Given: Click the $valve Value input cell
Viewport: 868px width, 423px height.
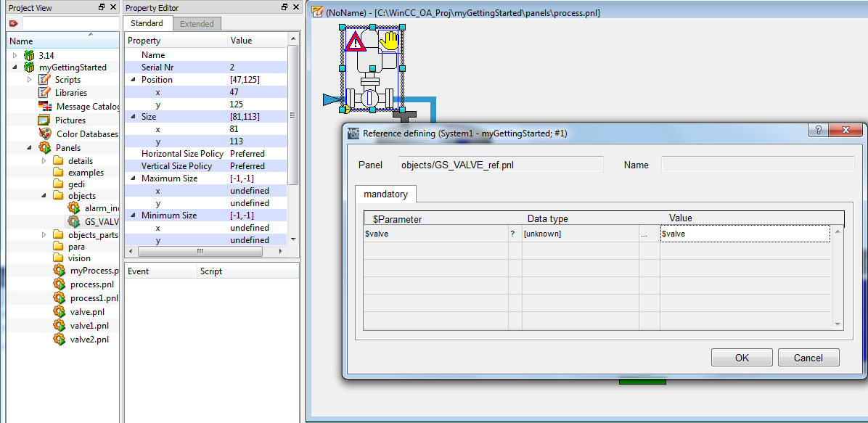Looking at the screenshot, I should [744, 234].
